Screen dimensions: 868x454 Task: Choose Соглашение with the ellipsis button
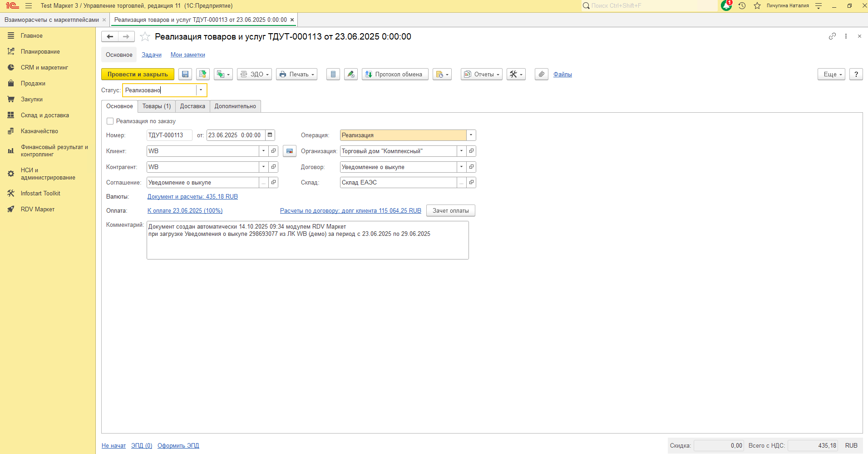264,182
